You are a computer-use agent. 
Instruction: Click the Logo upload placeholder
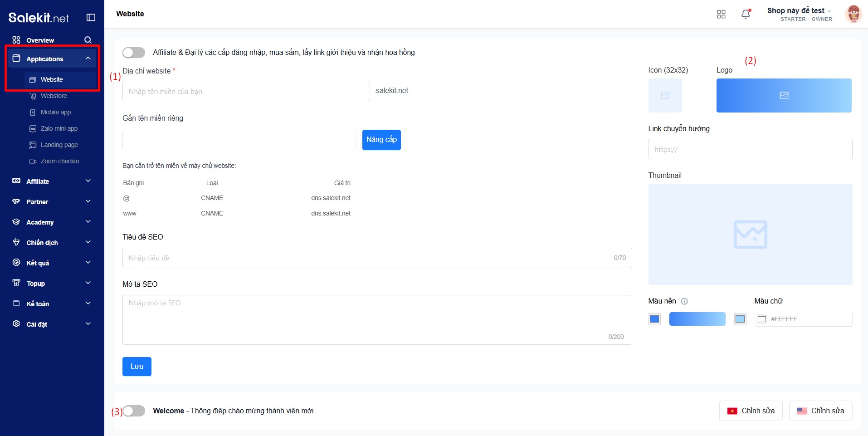coord(784,95)
